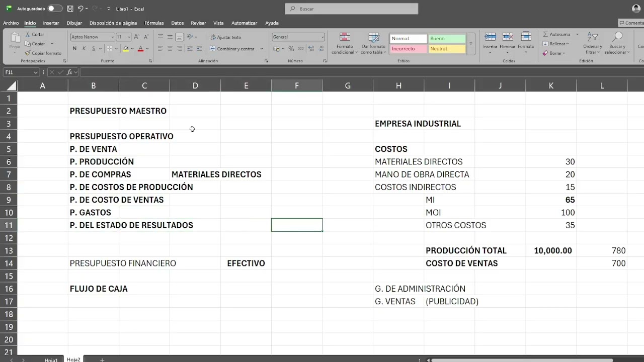
Task: Open Dar formato como tabla
Action: 373,44
